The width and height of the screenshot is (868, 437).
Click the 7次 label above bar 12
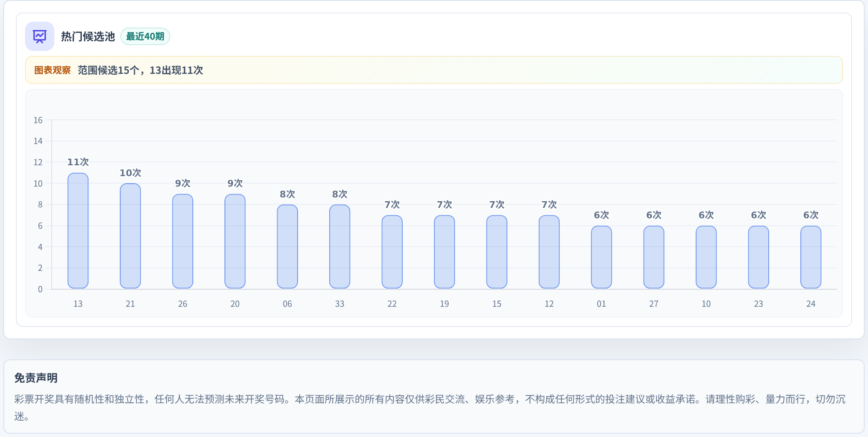549,205
